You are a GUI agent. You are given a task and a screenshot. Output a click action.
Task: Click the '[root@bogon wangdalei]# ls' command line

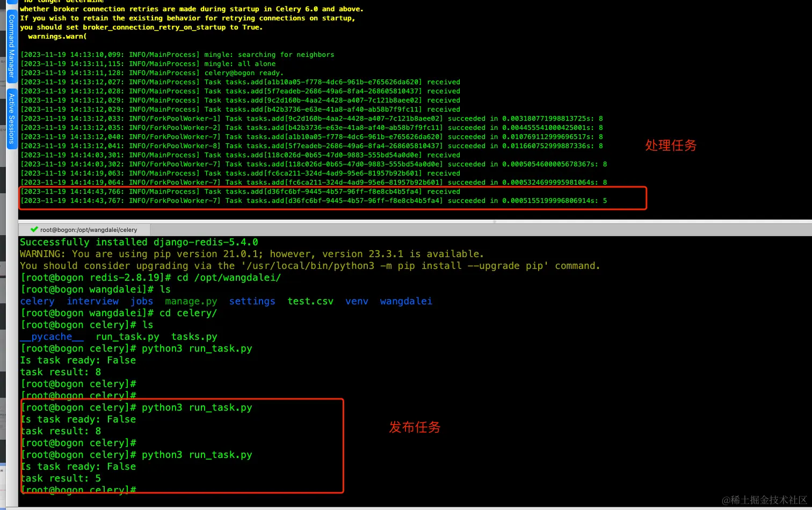click(96, 289)
